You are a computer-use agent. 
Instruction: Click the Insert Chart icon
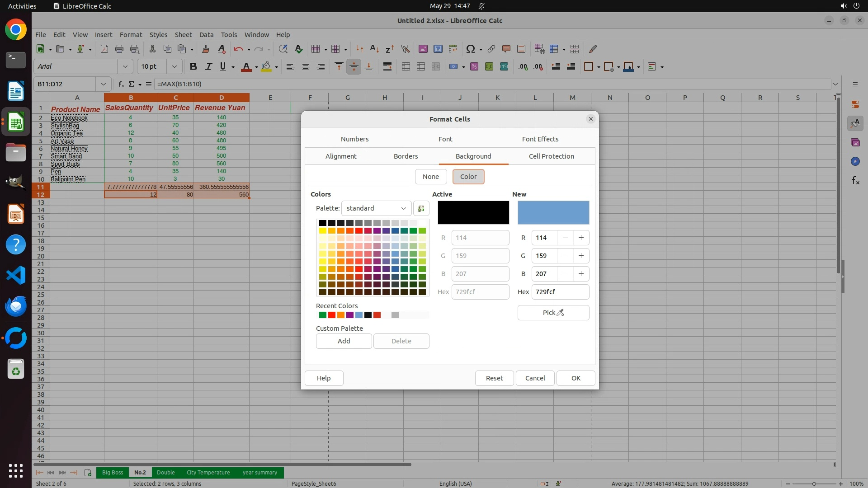438,49
